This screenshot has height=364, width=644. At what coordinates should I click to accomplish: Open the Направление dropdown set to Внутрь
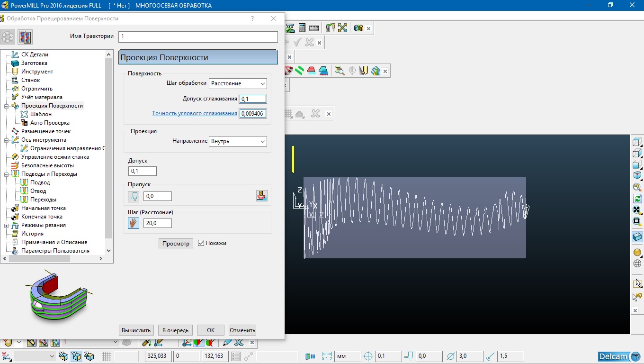(x=238, y=141)
